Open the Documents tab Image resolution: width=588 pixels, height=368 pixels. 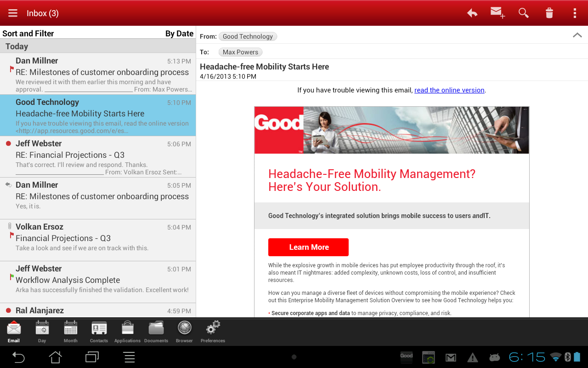point(156,332)
